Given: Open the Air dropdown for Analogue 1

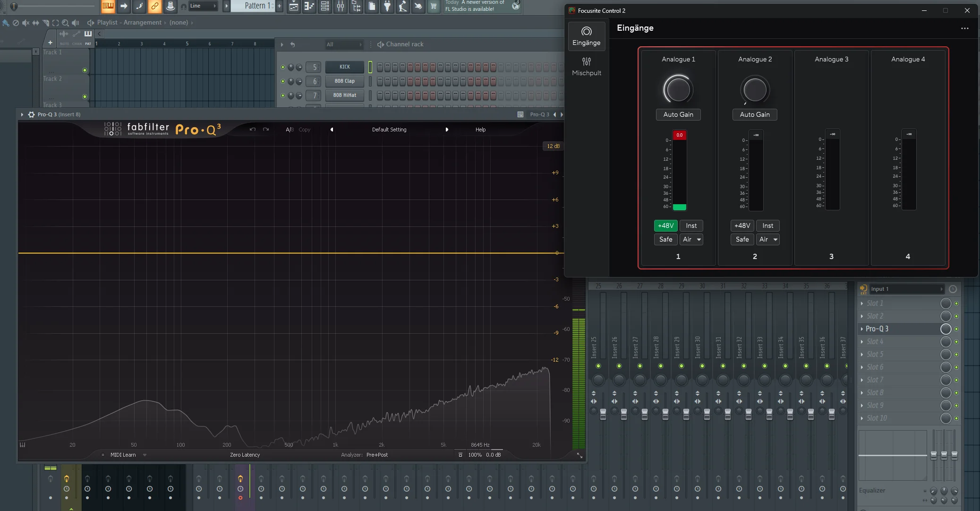Looking at the screenshot, I should [x=691, y=240].
